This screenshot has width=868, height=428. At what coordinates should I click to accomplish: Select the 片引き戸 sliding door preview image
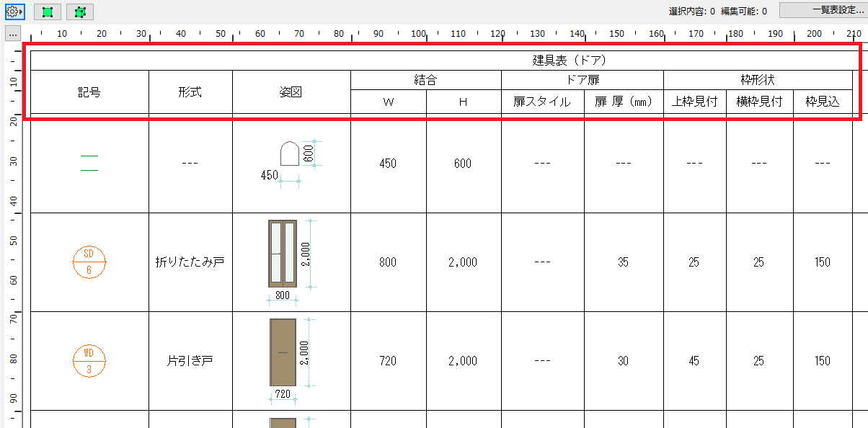(x=283, y=354)
